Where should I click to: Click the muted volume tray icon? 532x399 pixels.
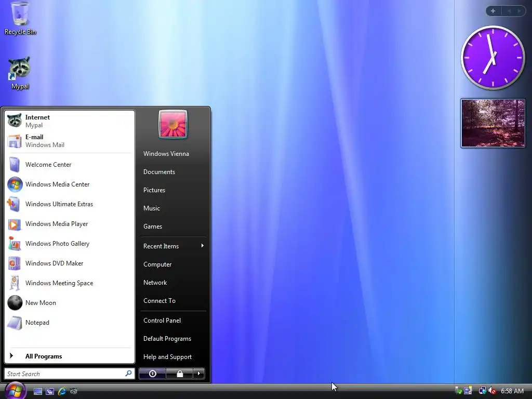[x=492, y=391]
